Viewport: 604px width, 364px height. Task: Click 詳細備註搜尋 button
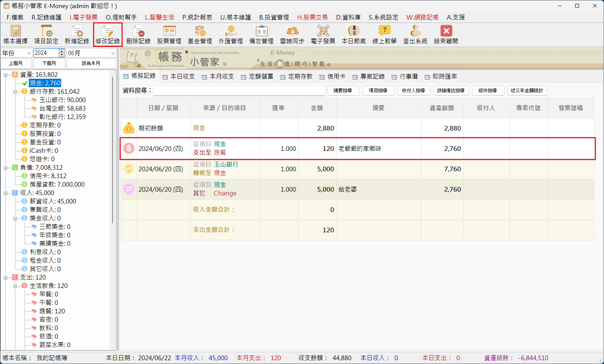point(451,91)
